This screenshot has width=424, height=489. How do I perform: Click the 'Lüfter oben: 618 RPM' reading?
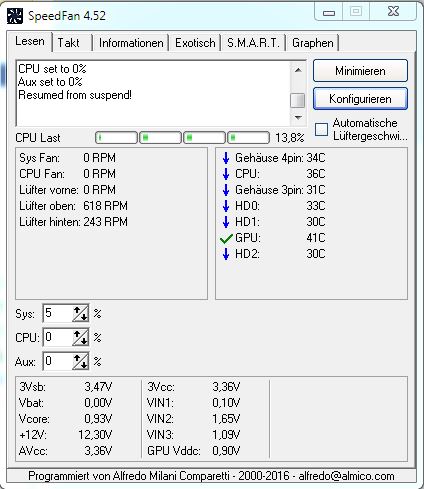click(x=73, y=206)
